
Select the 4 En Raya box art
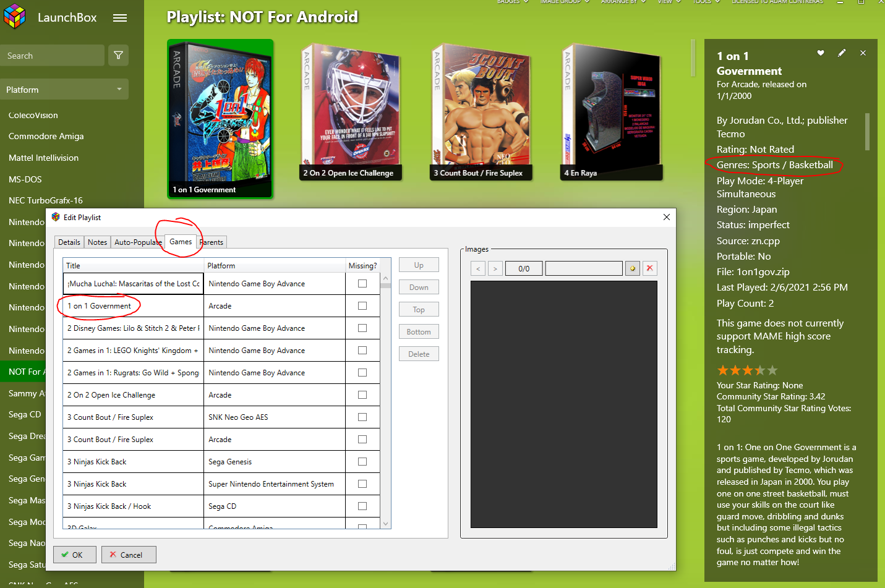point(612,111)
